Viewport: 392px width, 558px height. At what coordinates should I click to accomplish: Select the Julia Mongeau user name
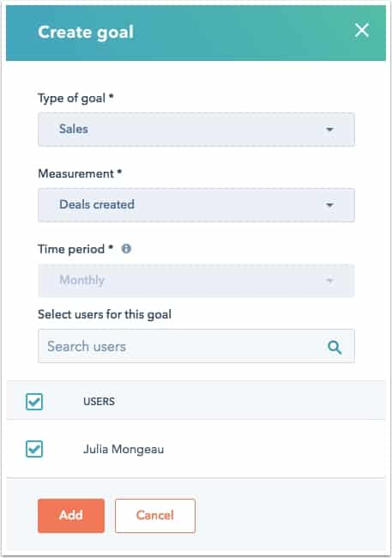coord(124,450)
